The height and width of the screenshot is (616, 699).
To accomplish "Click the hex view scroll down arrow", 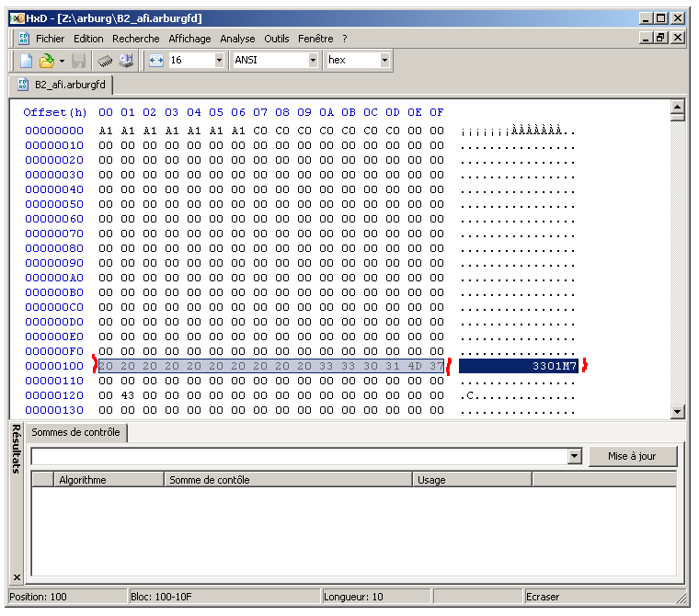I will pyautogui.click(x=677, y=411).
